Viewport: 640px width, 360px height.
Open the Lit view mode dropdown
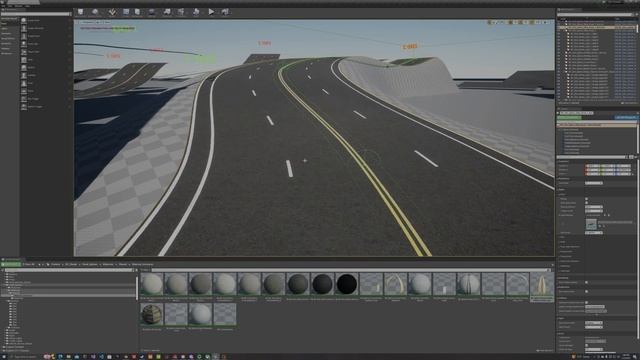click(x=98, y=22)
